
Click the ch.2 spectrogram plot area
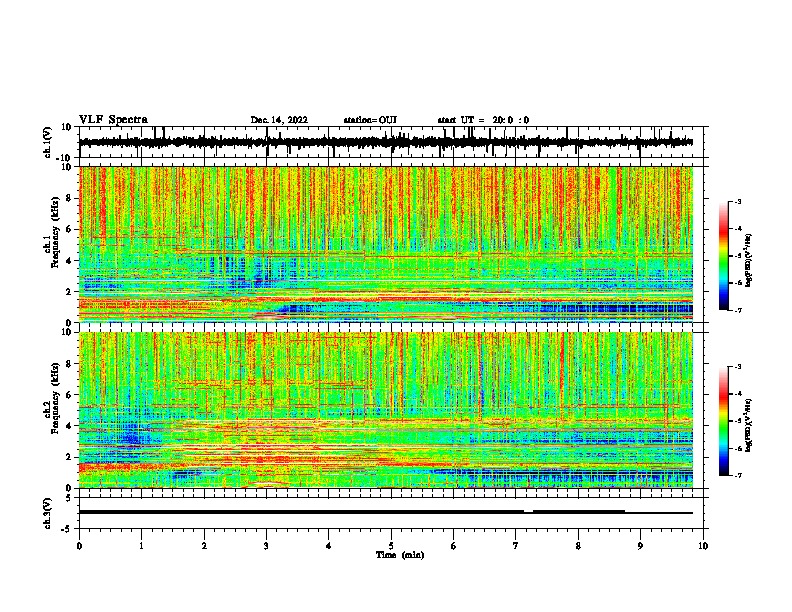(x=386, y=410)
